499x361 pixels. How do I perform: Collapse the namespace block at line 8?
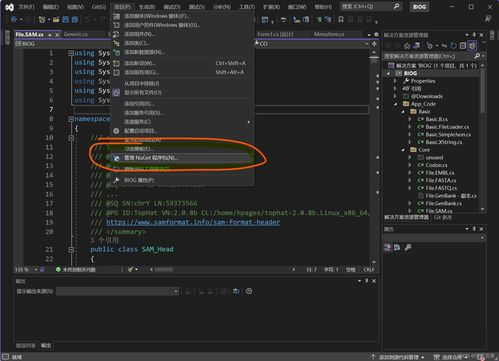click(71, 119)
